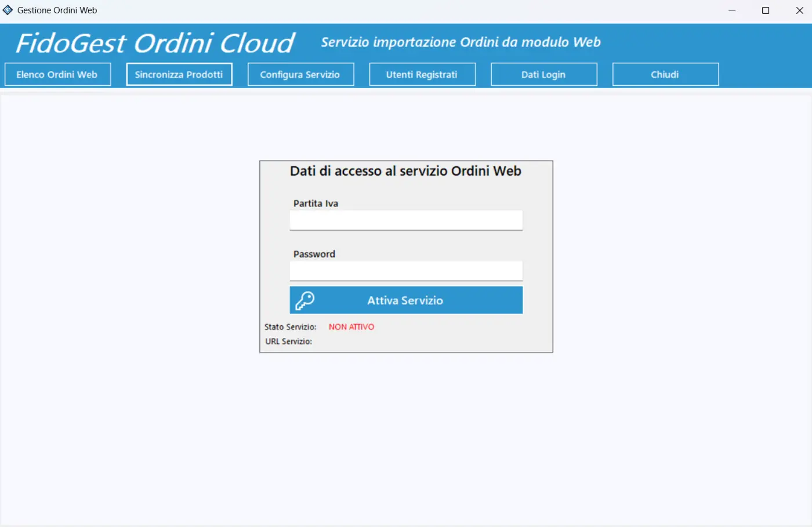Image resolution: width=812 pixels, height=527 pixels.
Task: Click the Partita Iva label
Action: point(316,203)
